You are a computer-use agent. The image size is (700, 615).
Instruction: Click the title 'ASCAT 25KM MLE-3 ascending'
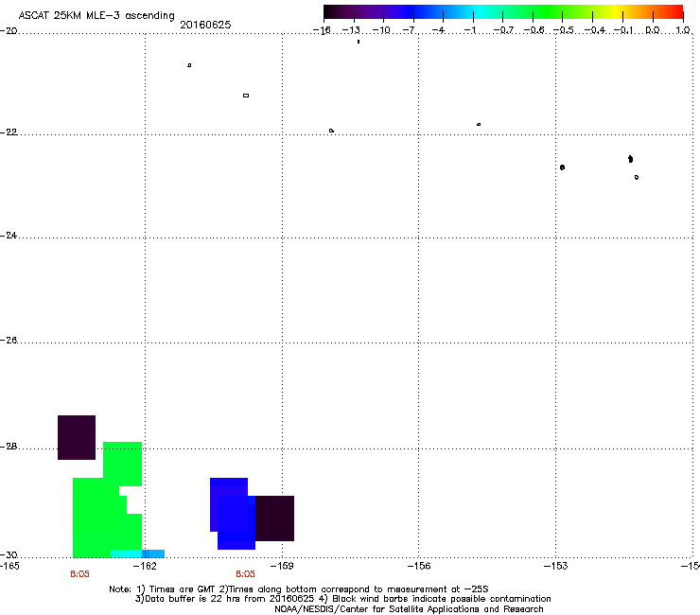point(96,16)
